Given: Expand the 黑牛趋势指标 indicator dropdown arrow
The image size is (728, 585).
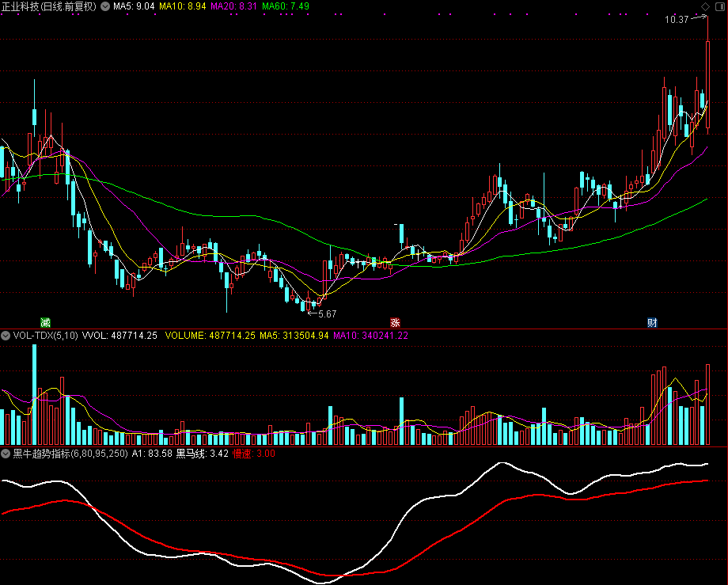Looking at the screenshot, I should (6, 454).
